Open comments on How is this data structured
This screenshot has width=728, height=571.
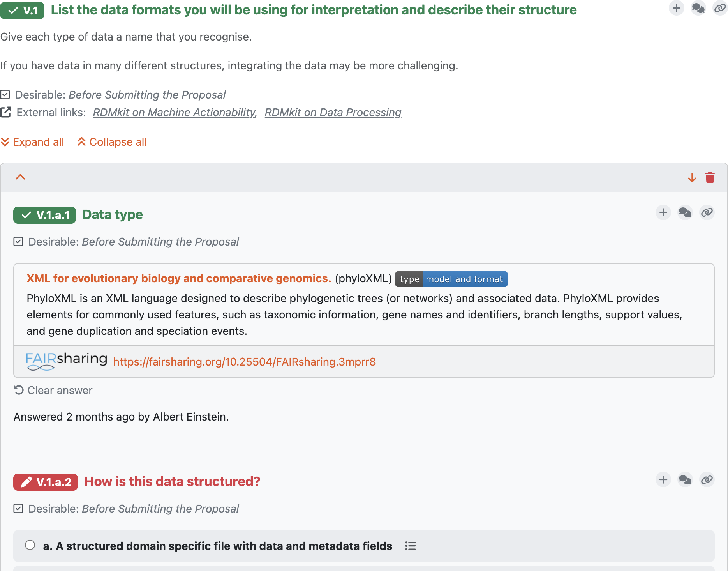click(x=685, y=479)
